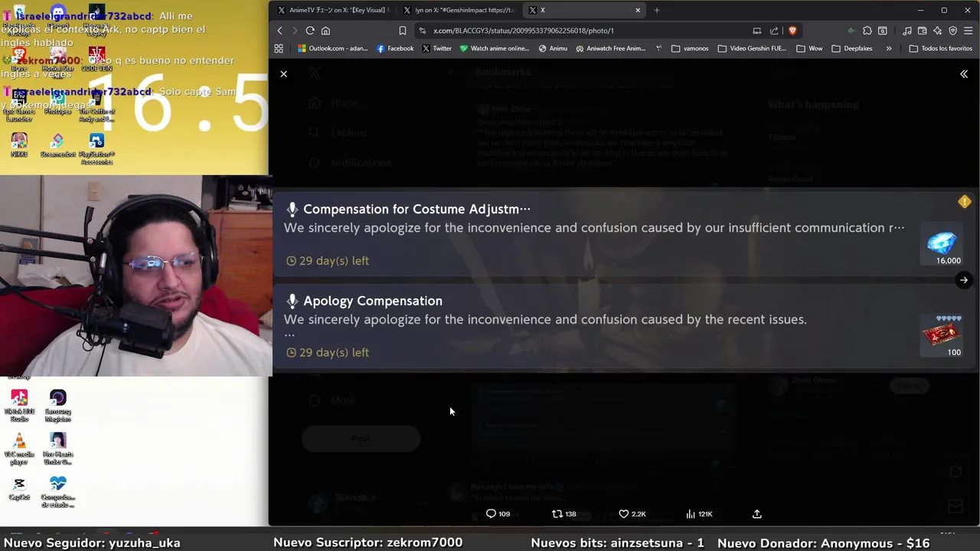Open the VLC media player shortcut
The height and width of the screenshot is (551, 980).
click(19, 448)
